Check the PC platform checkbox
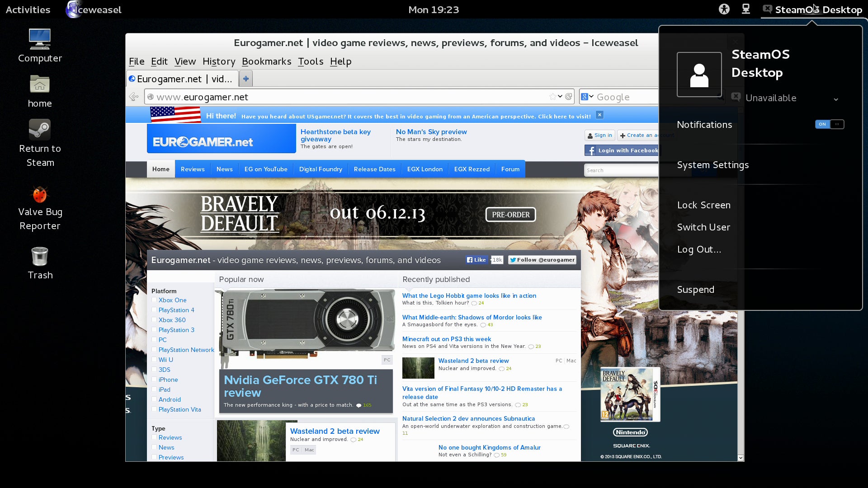This screenshot has height=488, width=868. pos(154,340)
